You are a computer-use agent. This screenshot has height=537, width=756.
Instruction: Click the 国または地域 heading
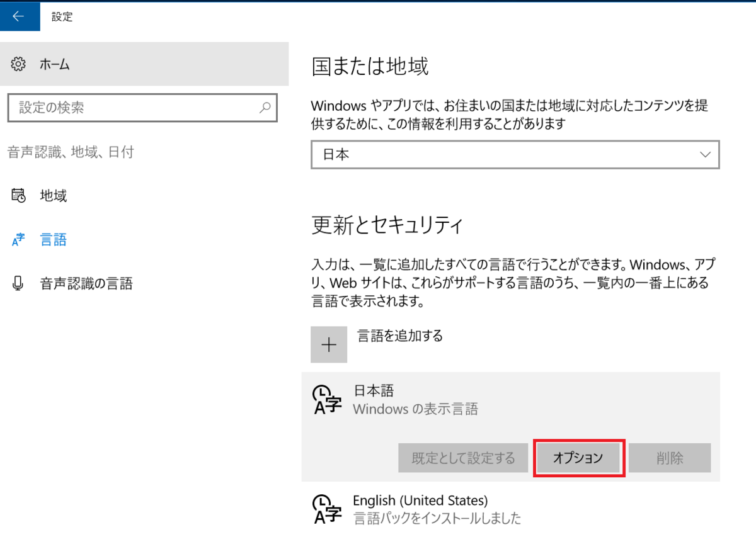[x=370, y=67]
